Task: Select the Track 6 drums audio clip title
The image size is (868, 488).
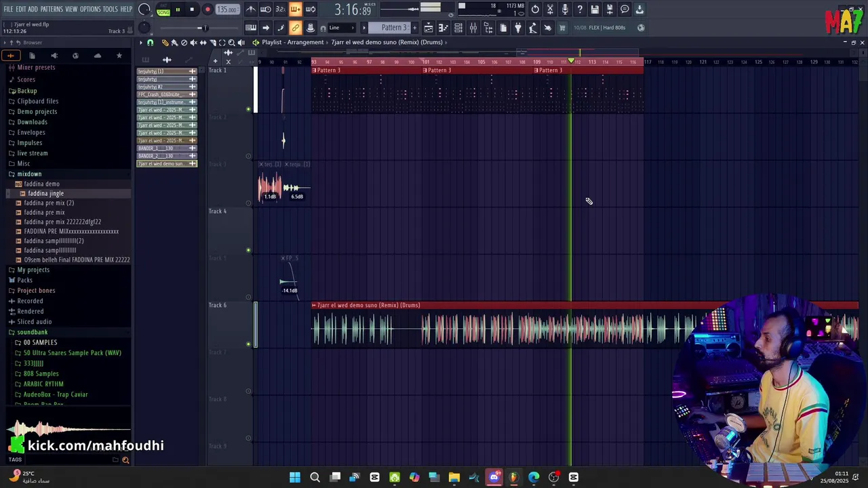Action: coord(368,305)
